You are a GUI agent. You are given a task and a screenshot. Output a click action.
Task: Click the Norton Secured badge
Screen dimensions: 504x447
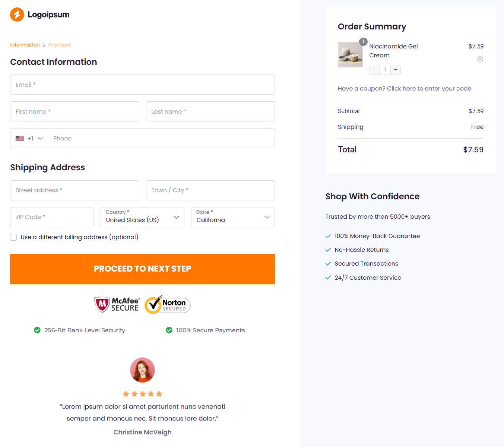click(x=168, y=305)
